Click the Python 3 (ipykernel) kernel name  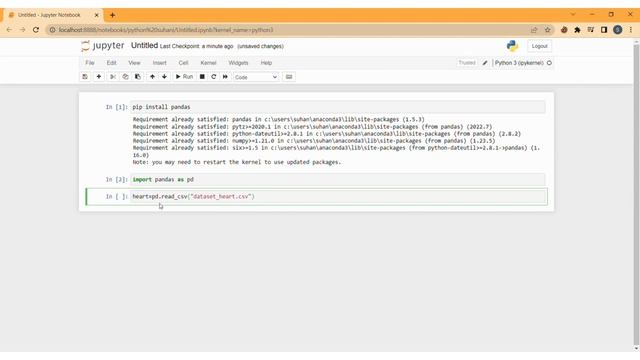tap(519, 63)
